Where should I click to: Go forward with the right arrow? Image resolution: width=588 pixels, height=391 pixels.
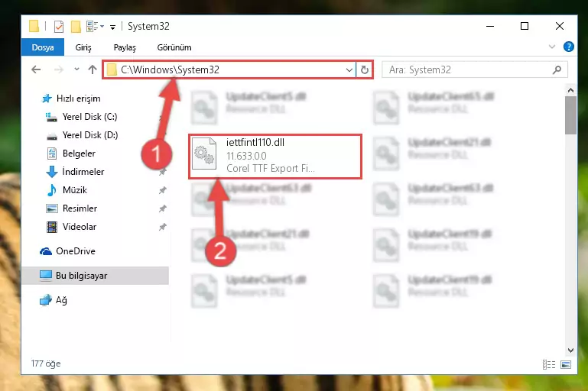coord(59,69)
